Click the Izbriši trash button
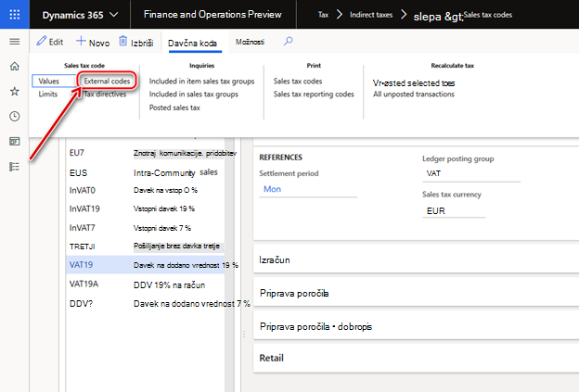The image size is (579, 392). click(x=135, y=42)
